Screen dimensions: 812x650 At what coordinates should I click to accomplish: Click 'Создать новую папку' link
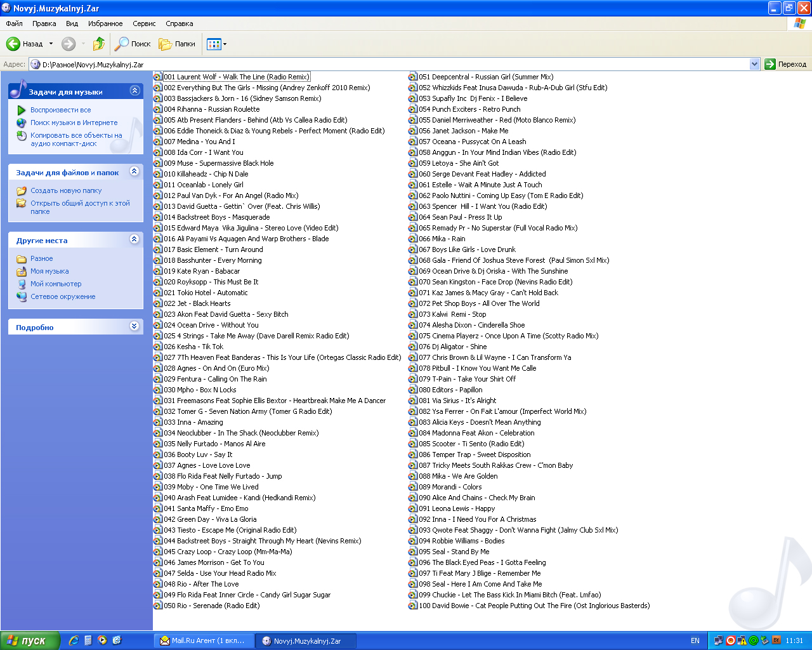click(x=66, y=190)
